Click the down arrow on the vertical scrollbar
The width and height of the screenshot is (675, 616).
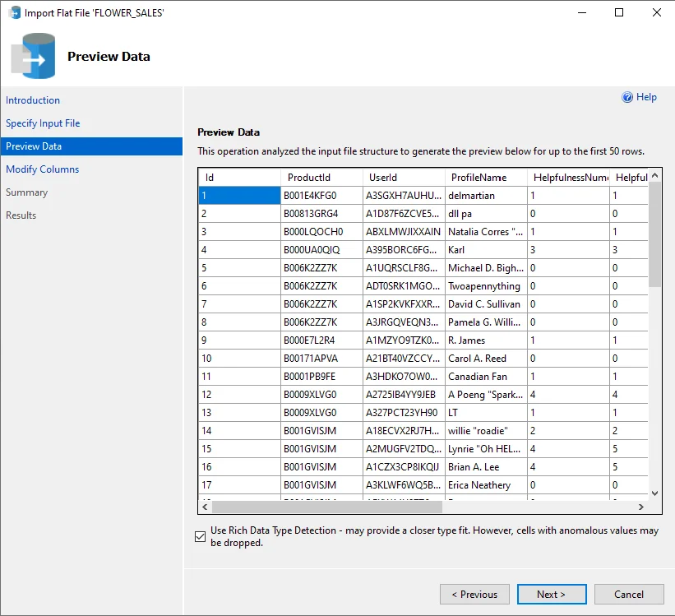click(654, 493)
